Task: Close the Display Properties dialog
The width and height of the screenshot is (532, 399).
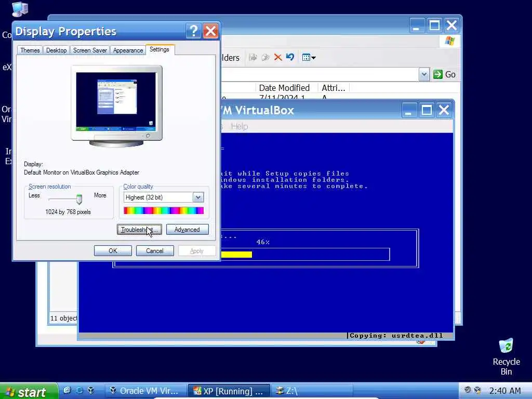Action: [211, 31]
